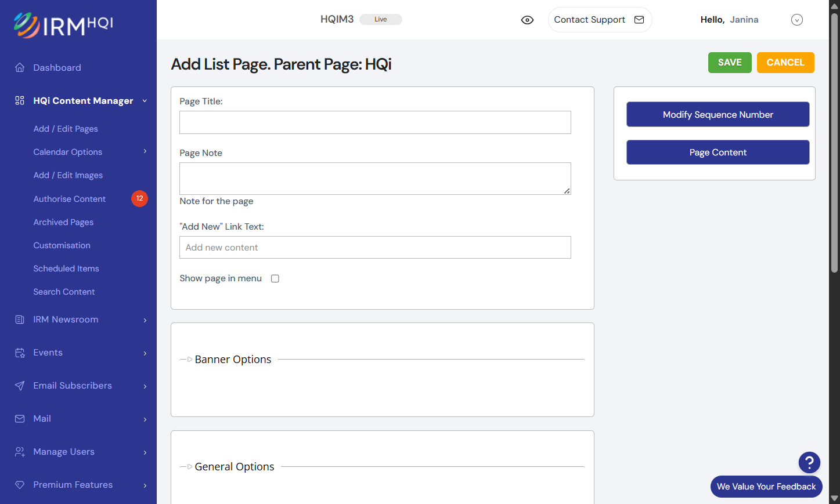Click the Add New Link Text field
The height and width of the screenshot is (504, 840).
(375, 248)
